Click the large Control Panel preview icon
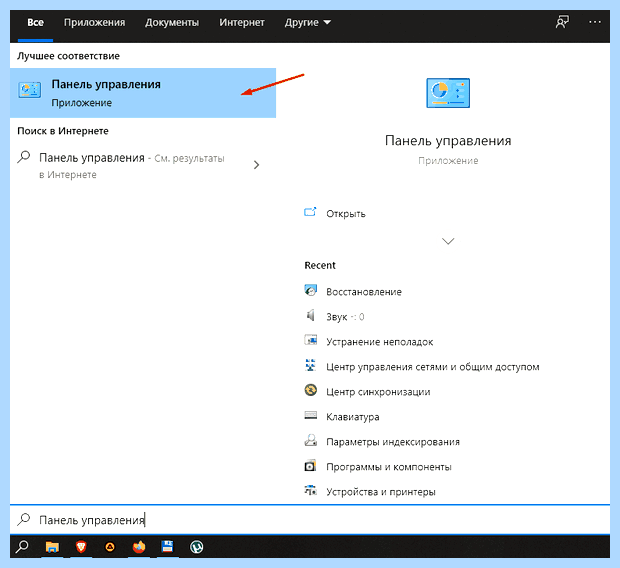The image size is (620, 568). (x=448, y=93)
